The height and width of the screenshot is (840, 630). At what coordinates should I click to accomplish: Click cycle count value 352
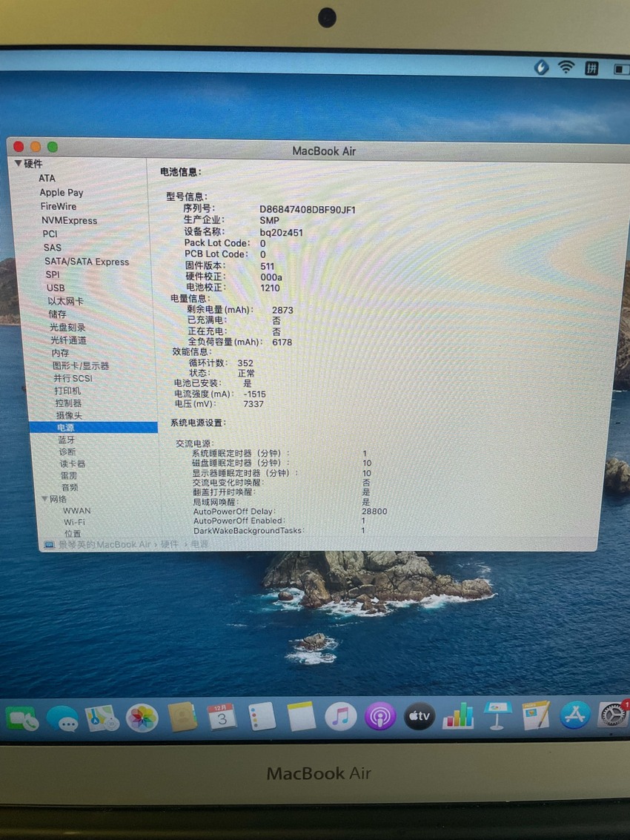245,363
